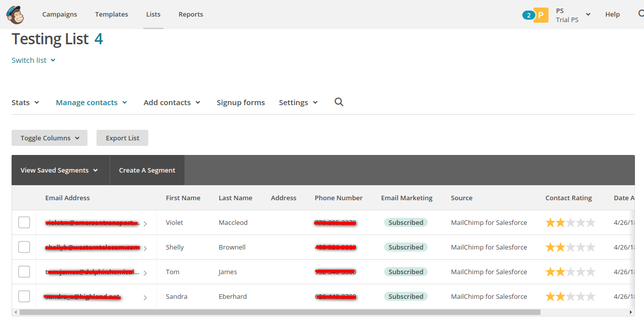Sort by the Email Address column header
The image size is (644, 325).
67,198
